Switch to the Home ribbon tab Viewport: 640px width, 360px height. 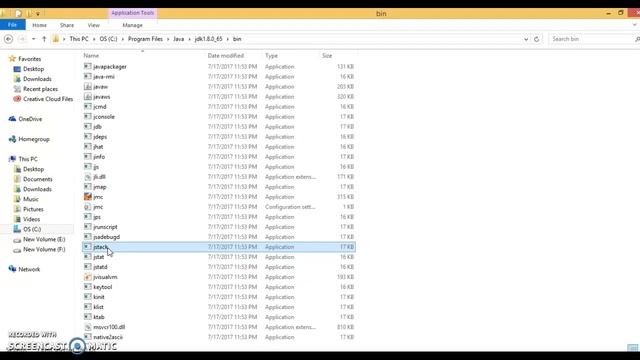pos(40,25)
